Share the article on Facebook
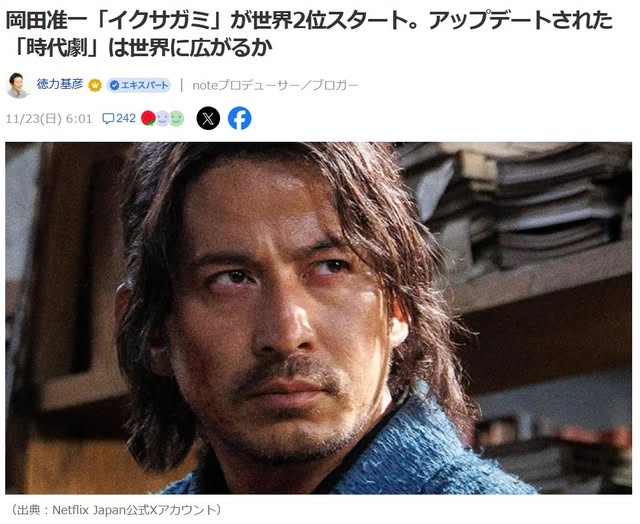Screen dimensions: 640x524 point(240,118)
